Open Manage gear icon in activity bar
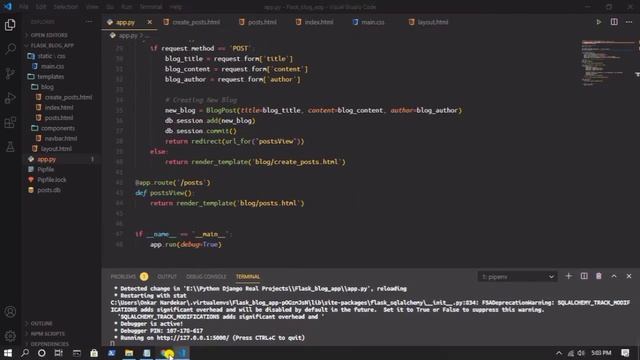This screenshot has width=640, height=360. (x=10, y=336)
